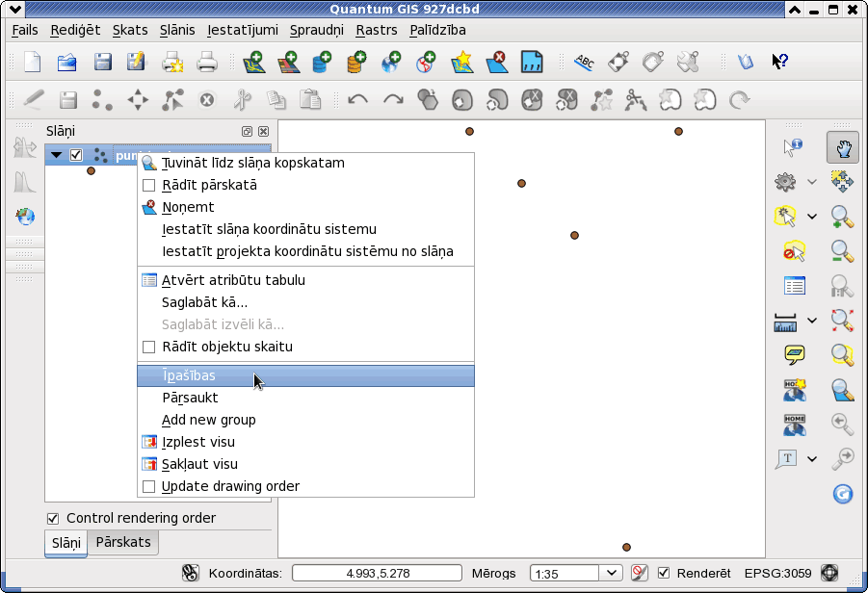Choose Atvērt atribūtu tabulu

305,280
